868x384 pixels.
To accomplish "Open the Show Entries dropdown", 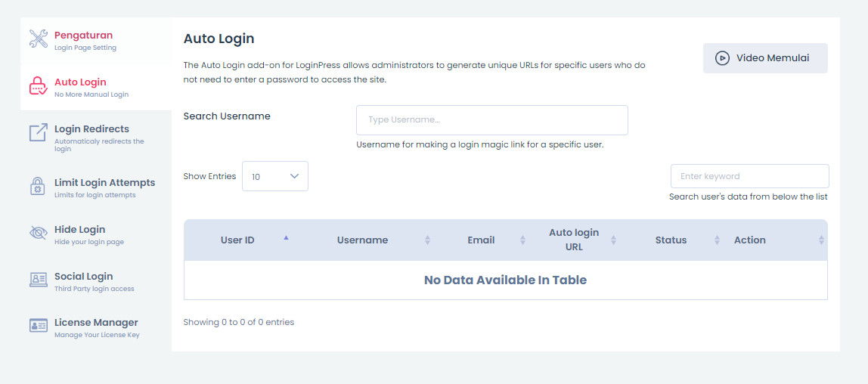I will click(274, 176).
